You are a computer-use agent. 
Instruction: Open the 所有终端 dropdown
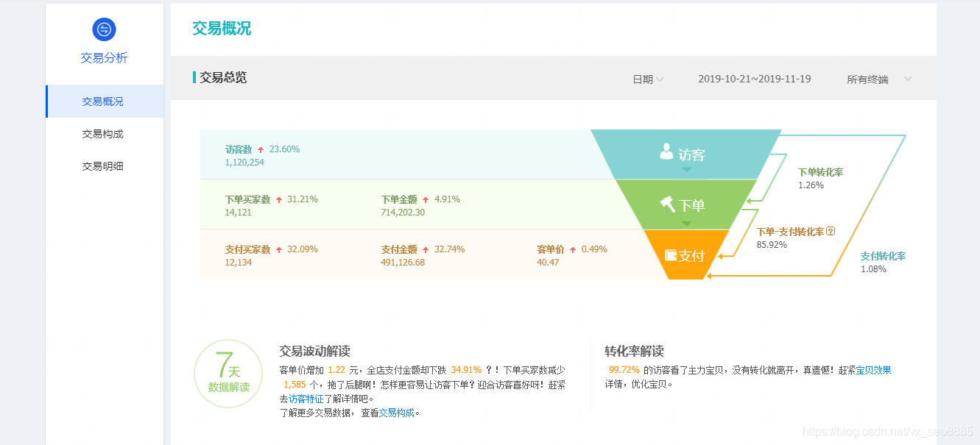point(879,79)
